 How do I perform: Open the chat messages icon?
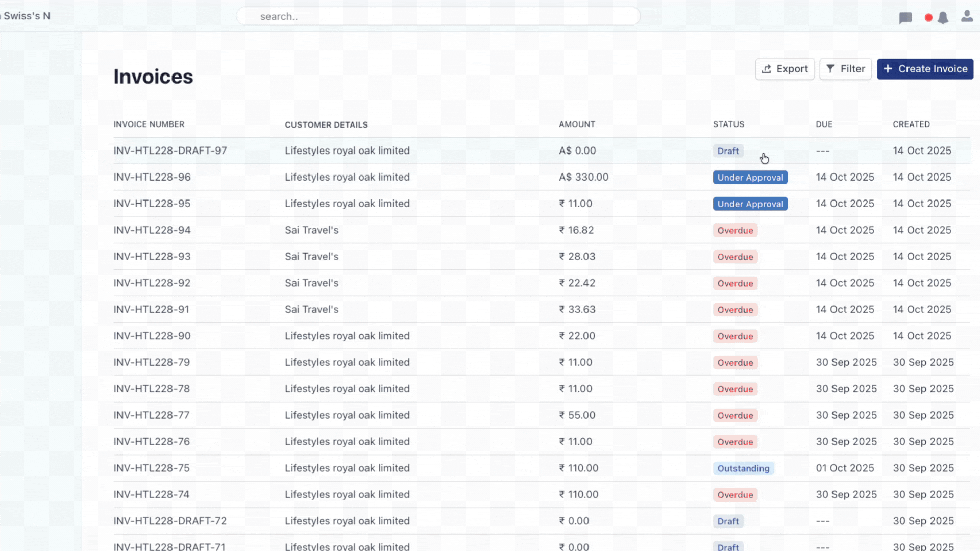click(x=905, y=18)
